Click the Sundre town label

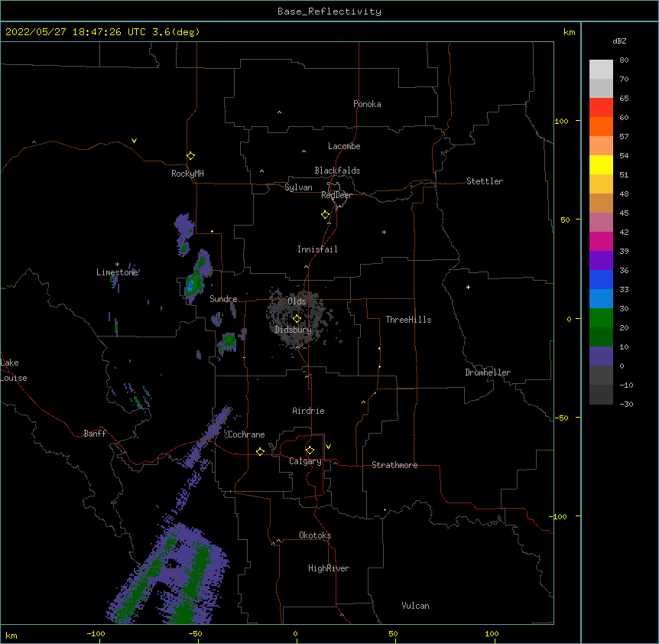(223, 299)
